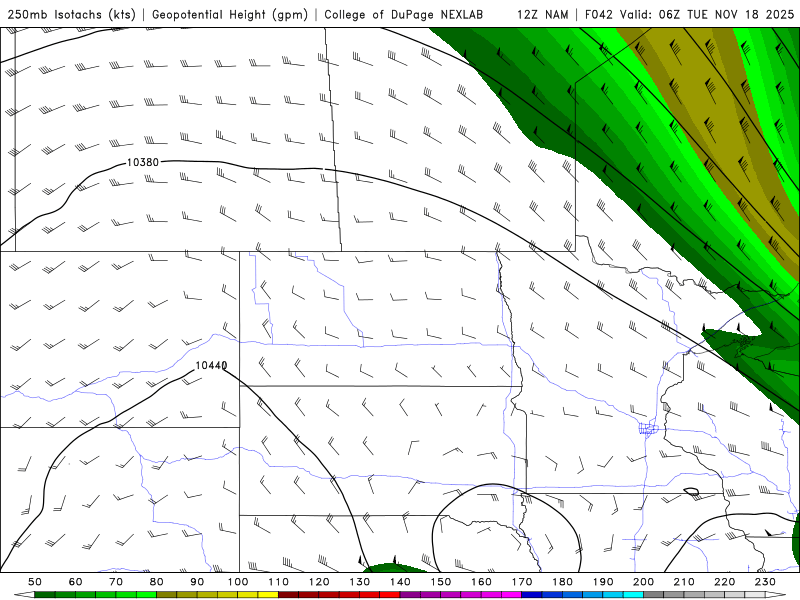Click the colorbar label 230

(765, 582)
